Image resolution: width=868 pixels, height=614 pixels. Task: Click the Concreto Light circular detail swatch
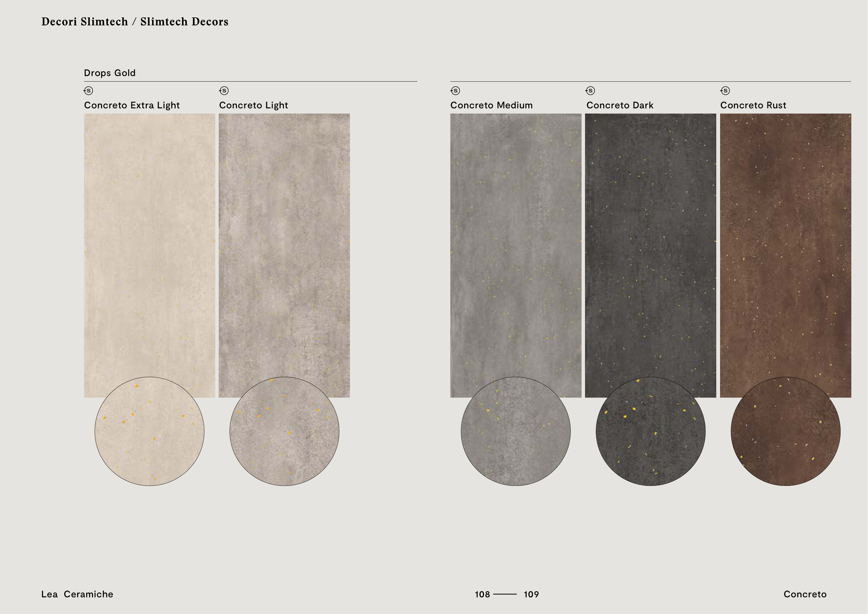point(284,431)
